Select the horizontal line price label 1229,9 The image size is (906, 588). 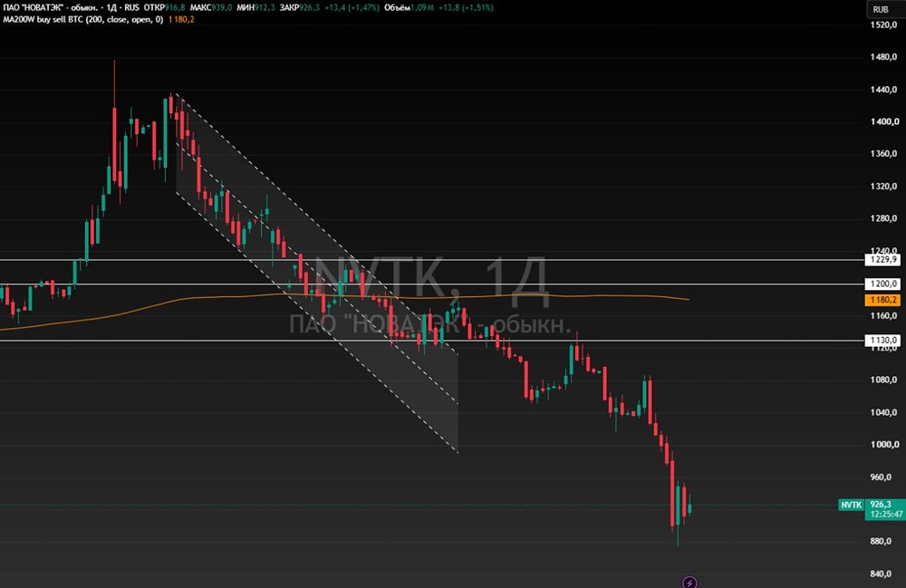[882, 260]
